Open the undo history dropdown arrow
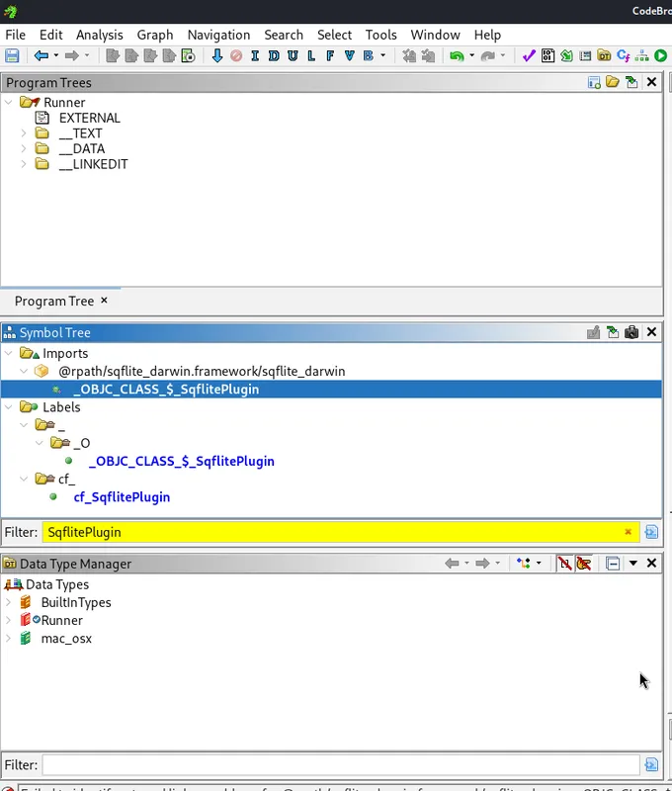672x791 pixels. pos(471,55)
